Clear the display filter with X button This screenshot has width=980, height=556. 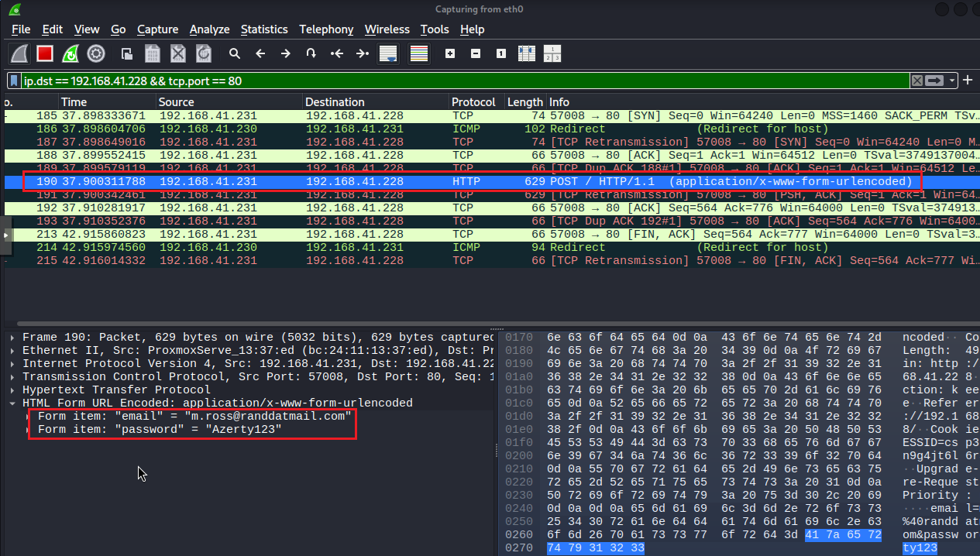[x=917, y=81]
